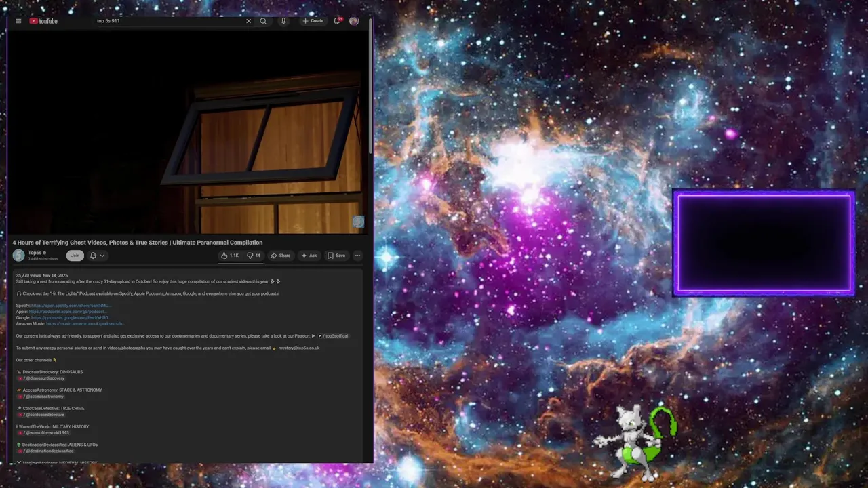
Task: Click the mystery@top5s.co.uk email text
Action: coord(298,348)
